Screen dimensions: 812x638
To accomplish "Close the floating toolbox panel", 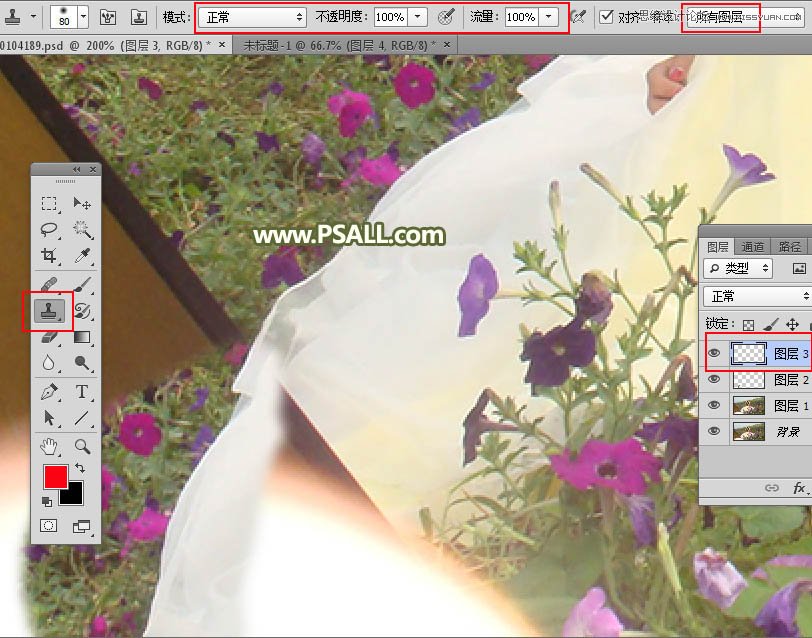I will click(x=93, y=170).
